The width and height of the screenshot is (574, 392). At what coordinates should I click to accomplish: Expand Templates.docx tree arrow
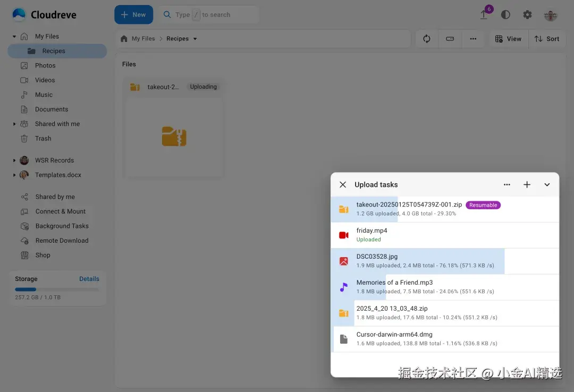coord(14,175)
